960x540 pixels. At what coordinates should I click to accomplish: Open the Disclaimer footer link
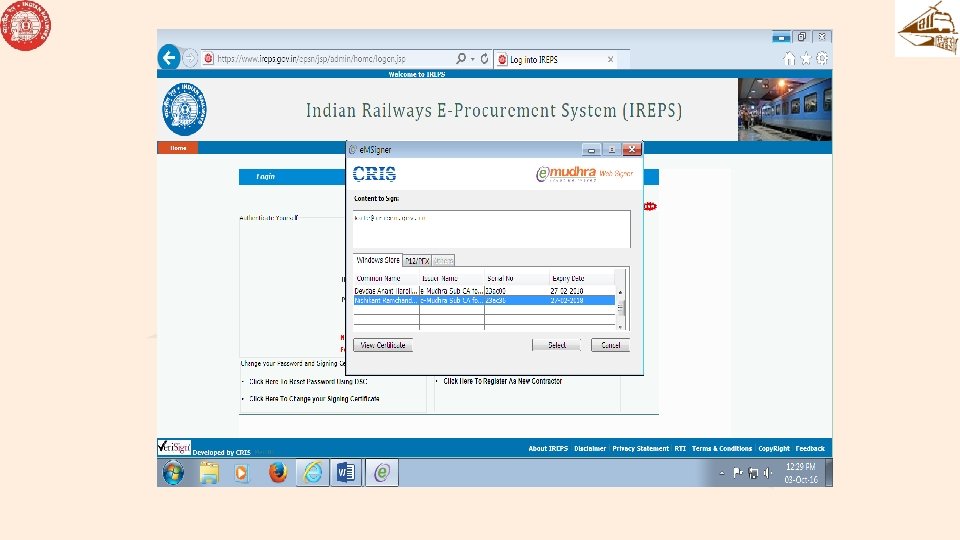[x=590, y=449]
